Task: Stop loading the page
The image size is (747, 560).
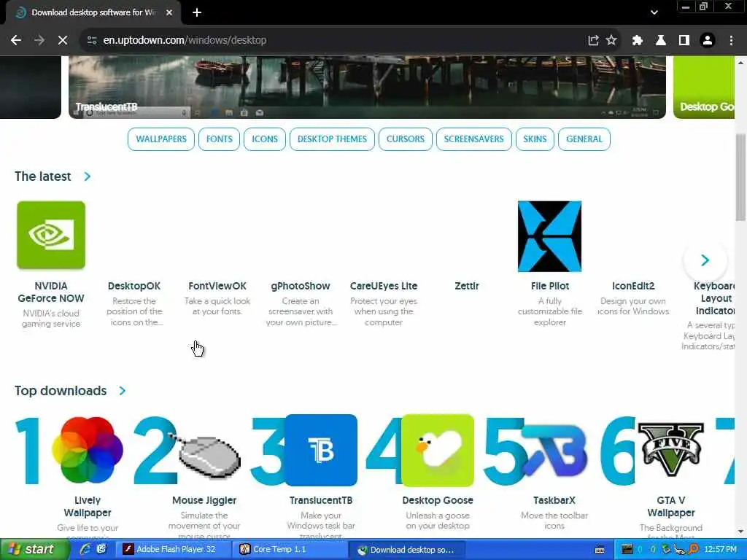Action: pyautogui.click(x=63, y=40)
